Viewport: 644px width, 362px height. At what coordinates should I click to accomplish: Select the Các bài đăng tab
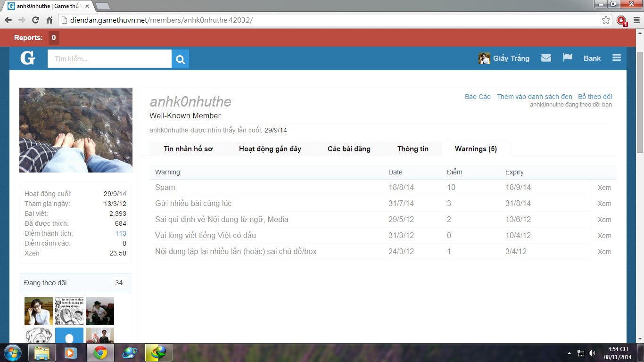point(349,149)
